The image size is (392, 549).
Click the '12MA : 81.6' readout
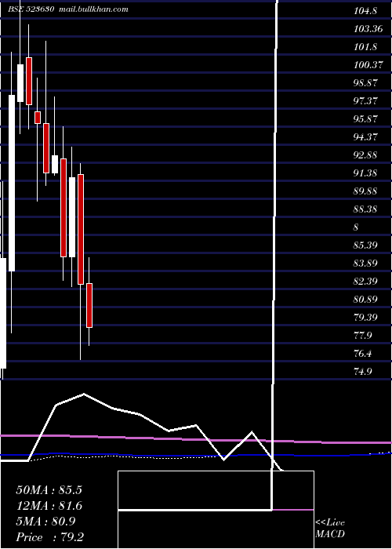click(x=49, y=506)
